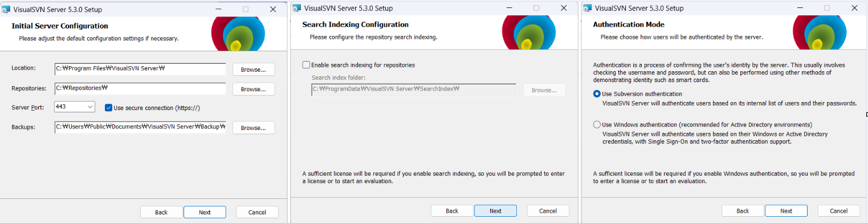The image size is (868, 223).
Task: Close the Search Indexing Configuration setup window
Action: [x=564, y=9]
